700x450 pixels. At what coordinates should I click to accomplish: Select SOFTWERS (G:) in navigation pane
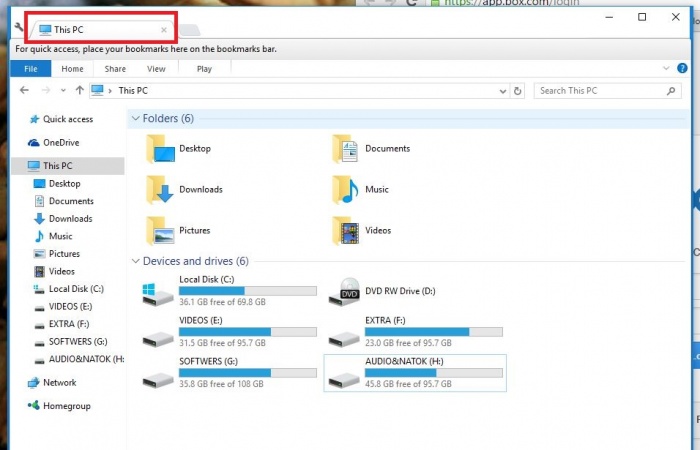[x=71, y=342]
